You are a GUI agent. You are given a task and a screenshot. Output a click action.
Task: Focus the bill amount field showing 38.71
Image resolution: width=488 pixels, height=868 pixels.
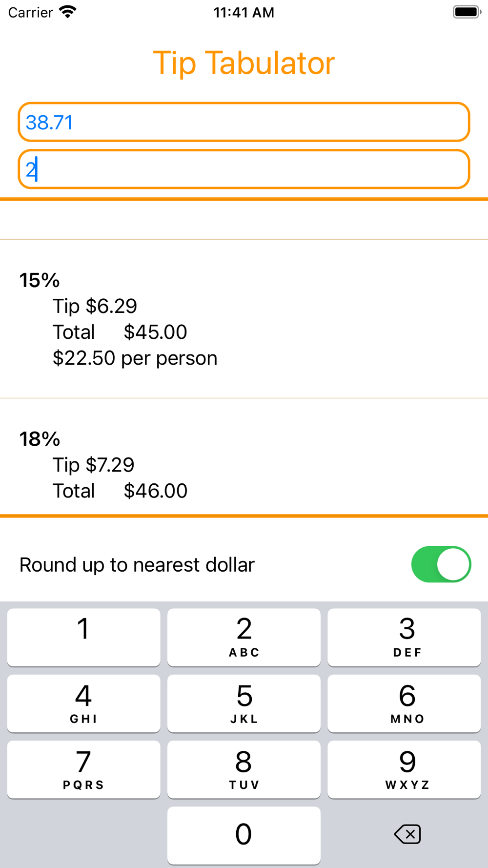(x=244, y=122)
